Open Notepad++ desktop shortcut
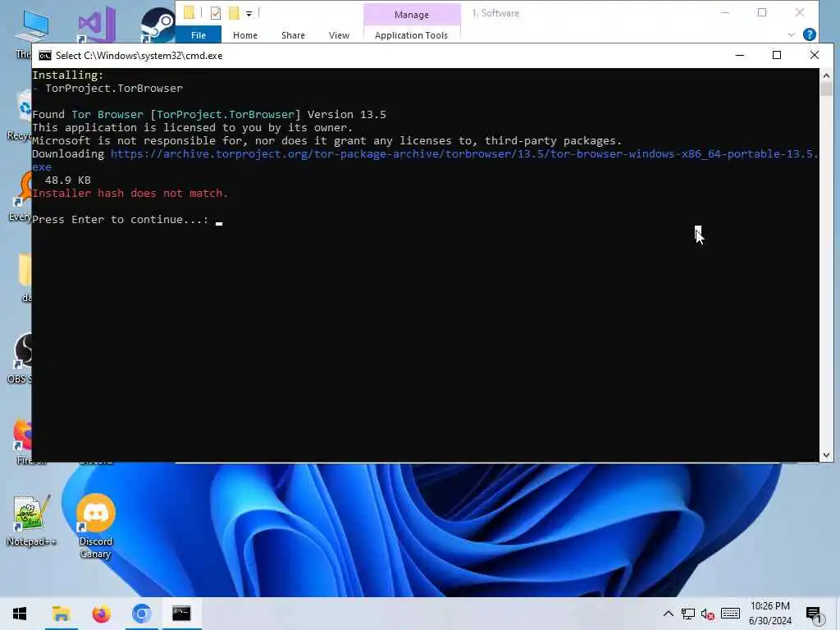This screenshot has height=630, width=840. (x=31, y=521)
